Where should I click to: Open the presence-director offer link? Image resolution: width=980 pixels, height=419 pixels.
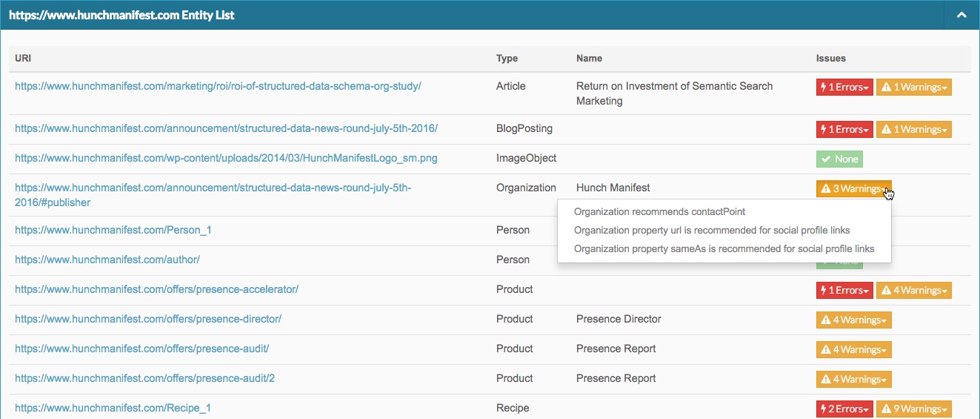coord(148,319)
